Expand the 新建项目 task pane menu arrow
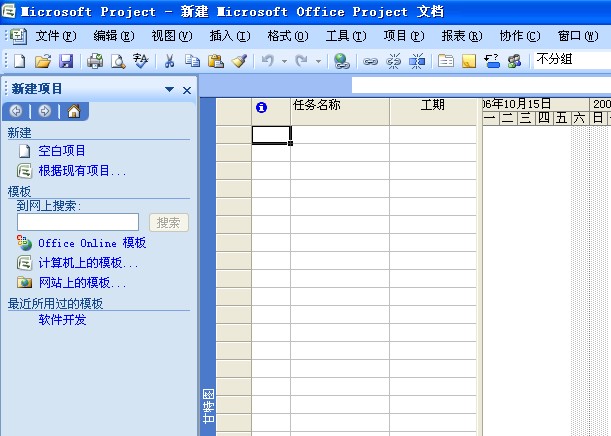 [169, 90]
